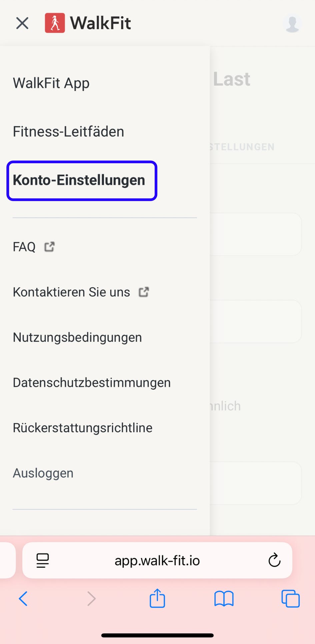
Task: Open the profile avatar icon
Action: click(x=292, y=24)
